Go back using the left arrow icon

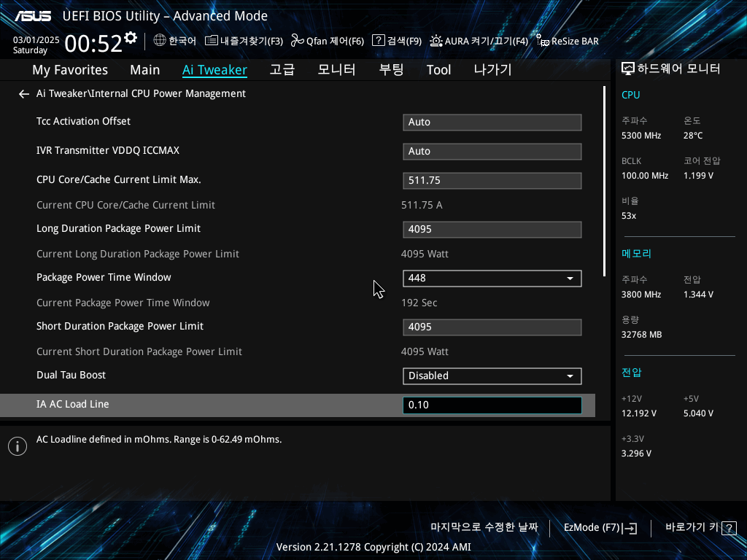pyautogui.click(x=24, y=94)
